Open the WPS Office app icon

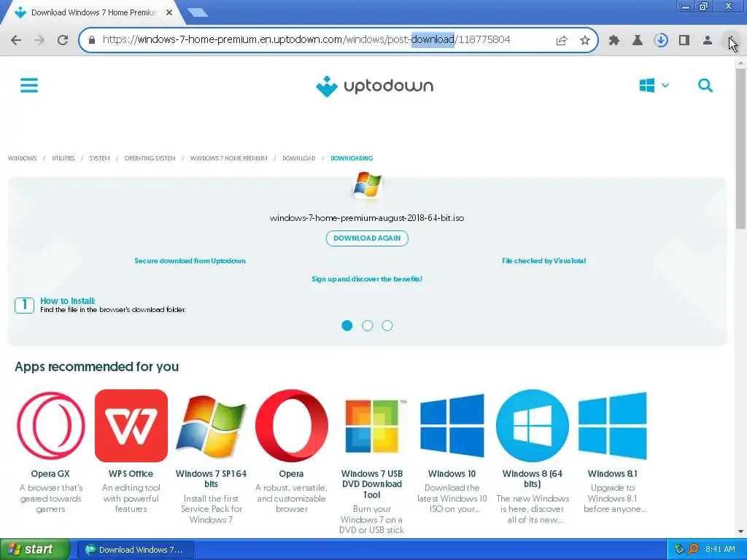click(131, 426)
